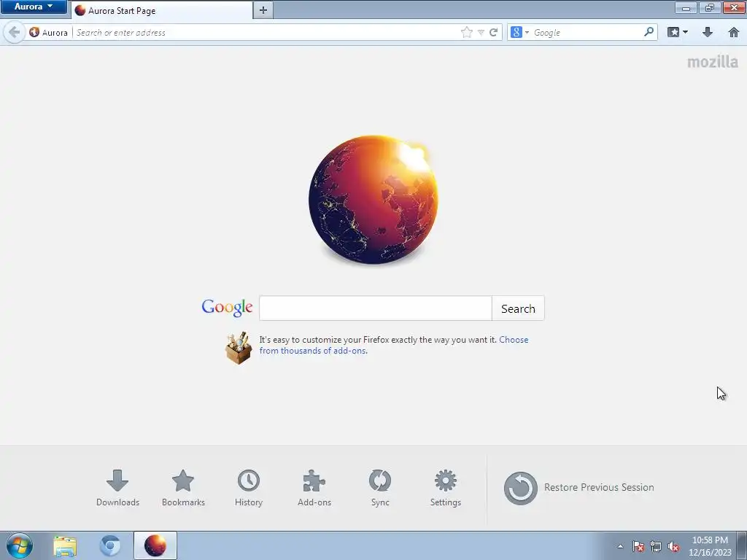The width and height of the screenshot is (747, 560).
Task: Go back with the back arrow
Action: click(x=15, y=32)
